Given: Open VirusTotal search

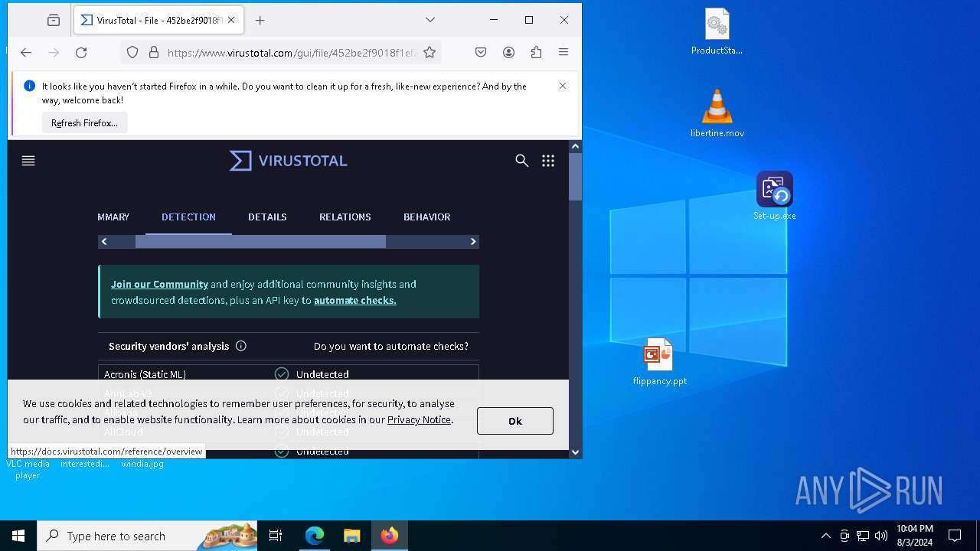Looking at the screenshot, I should click(x=522, y=161).
